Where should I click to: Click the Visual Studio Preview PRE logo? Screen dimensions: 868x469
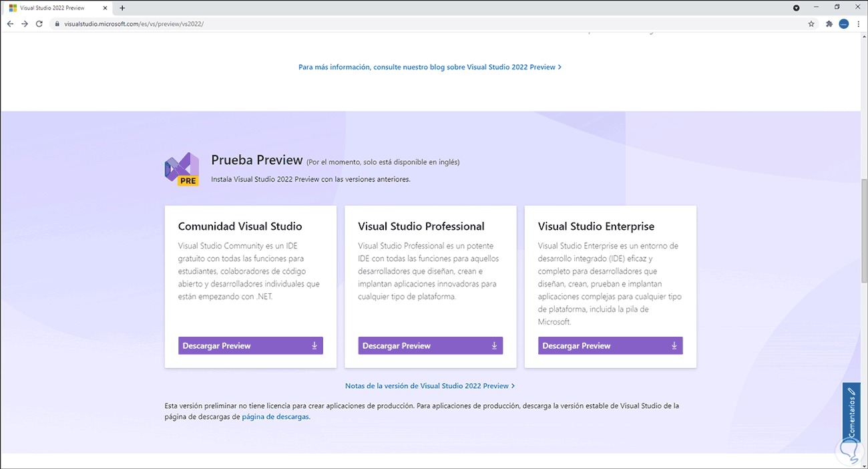coord(181,169)
